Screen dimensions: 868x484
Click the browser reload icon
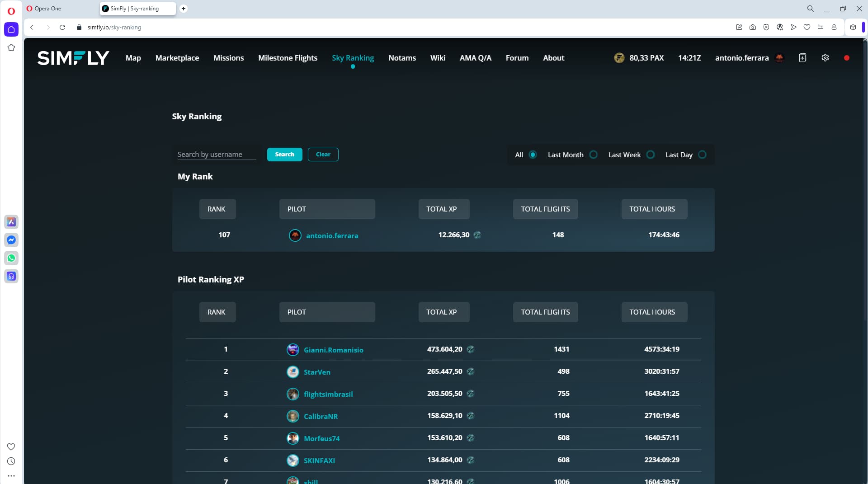(x=62, y=27)
